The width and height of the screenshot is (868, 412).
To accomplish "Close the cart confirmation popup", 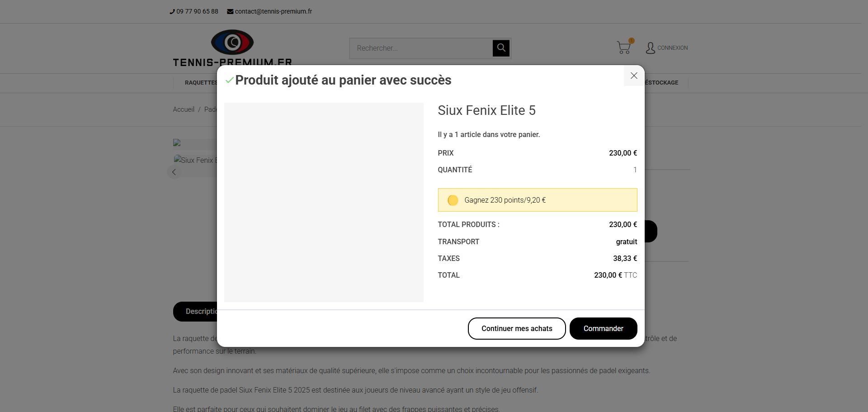I will click(634, 76).
